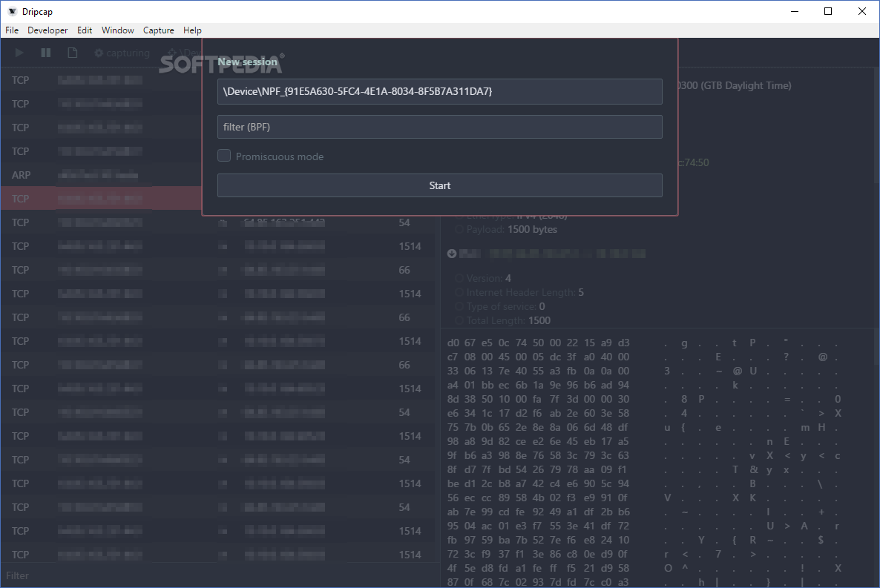The width and height of the screenshot is (880, 588).
Task: Click hex row starting "be d1 2c b8"
Action: coord(538,483)
